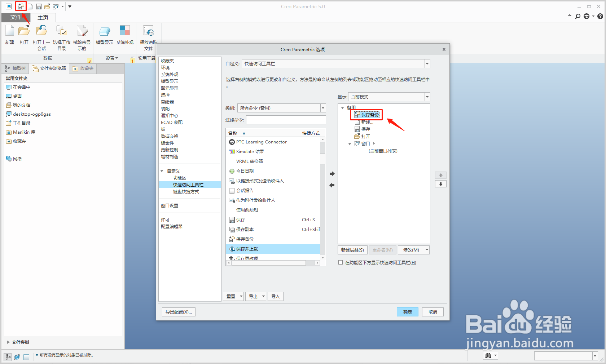
Task: Open 导出 dropdown arrow
Action: [x=263, y=296]
